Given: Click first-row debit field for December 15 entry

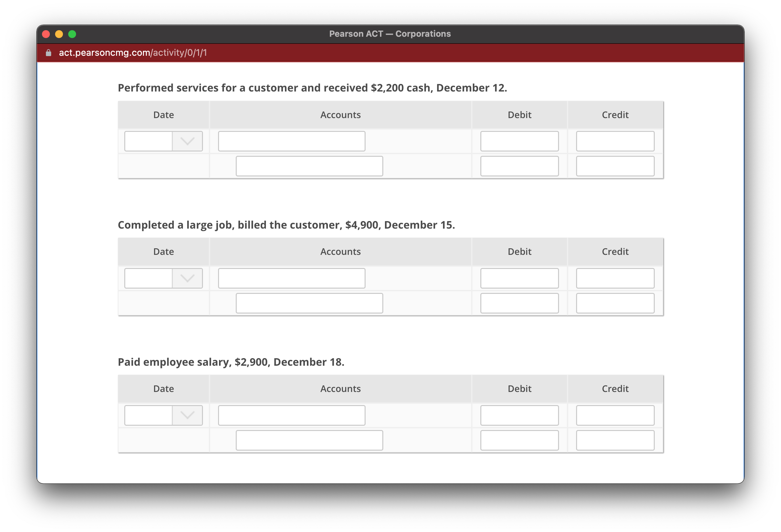Looking at the screenshot, I should click(519, 278).
